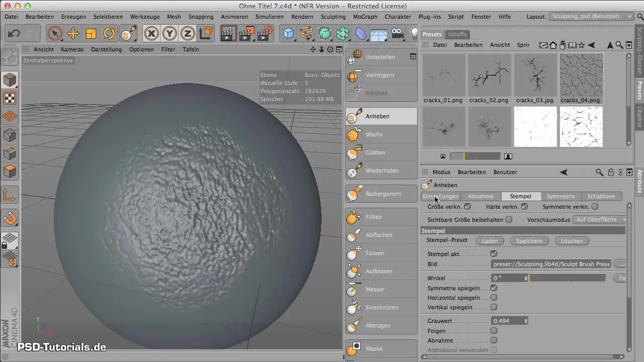This screenshot has width=644, height=362.
Task: Activate the Maske sculpt tool
Action: pos(381,348)
